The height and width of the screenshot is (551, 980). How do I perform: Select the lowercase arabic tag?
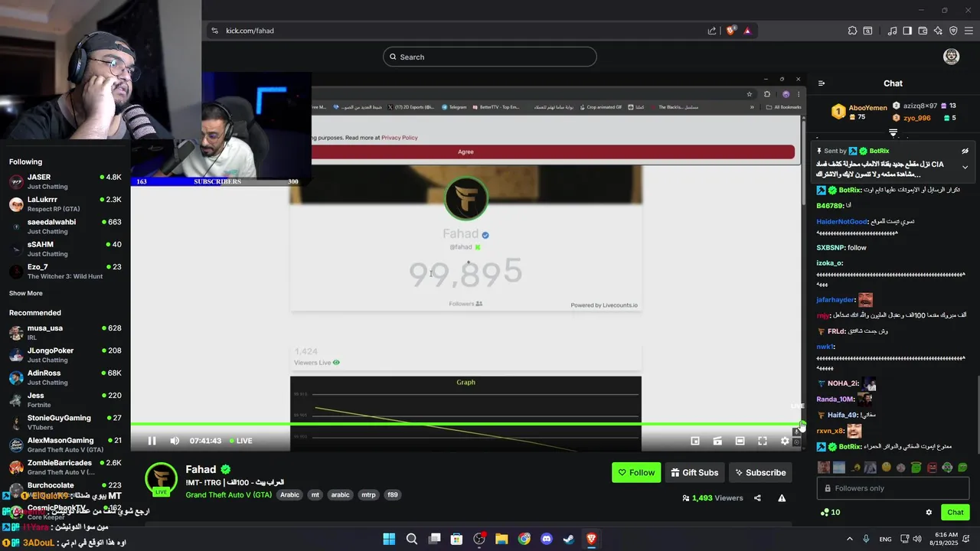coord(340,495)
